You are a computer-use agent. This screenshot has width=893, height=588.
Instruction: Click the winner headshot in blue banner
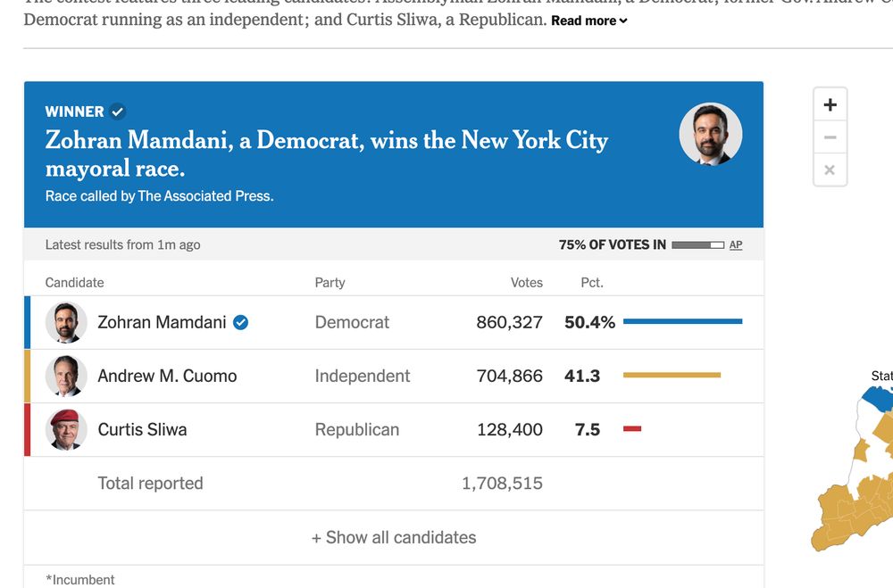tap(710, 134)
